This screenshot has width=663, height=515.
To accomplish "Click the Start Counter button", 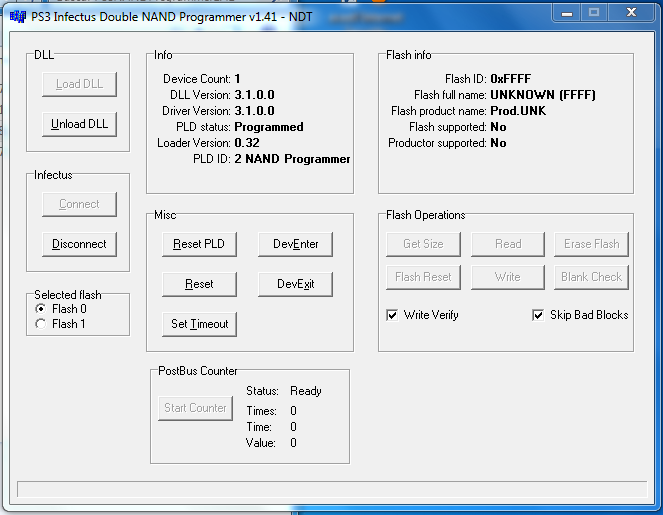I will (x=195, y=408).
